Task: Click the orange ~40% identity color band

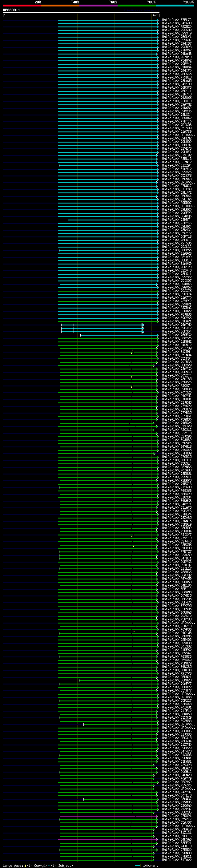Action: tap(60, 6)
